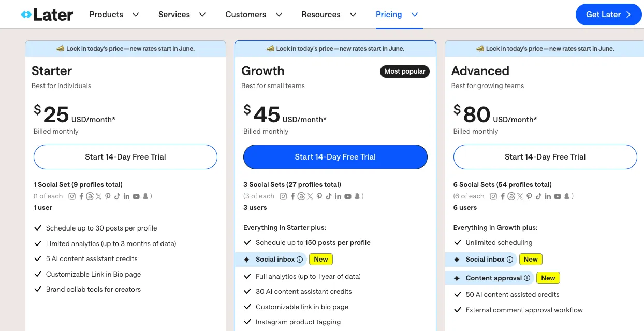644x331 pixels.
Task: Expand the Services chevron
Action: coord(202,15)
